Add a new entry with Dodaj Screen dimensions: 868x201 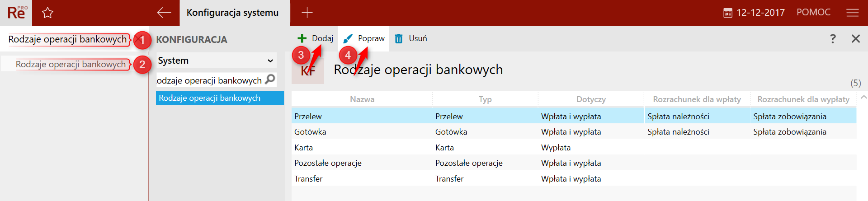[316, 38]
